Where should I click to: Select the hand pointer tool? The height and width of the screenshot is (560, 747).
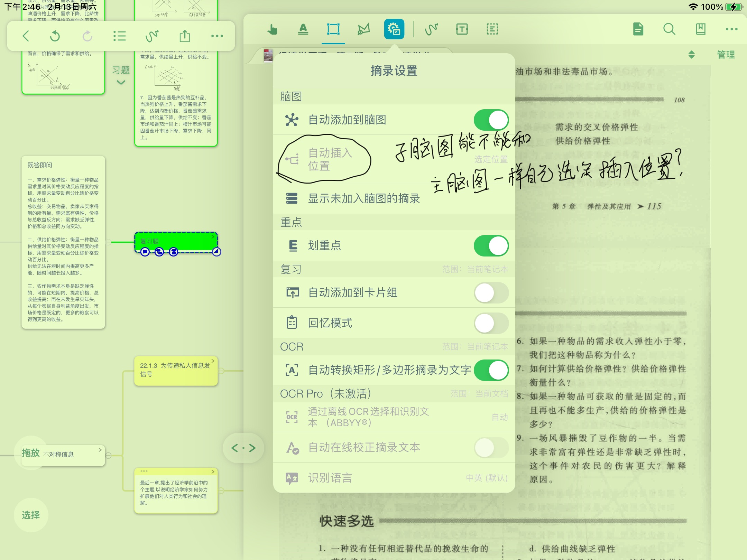(272, 29)
